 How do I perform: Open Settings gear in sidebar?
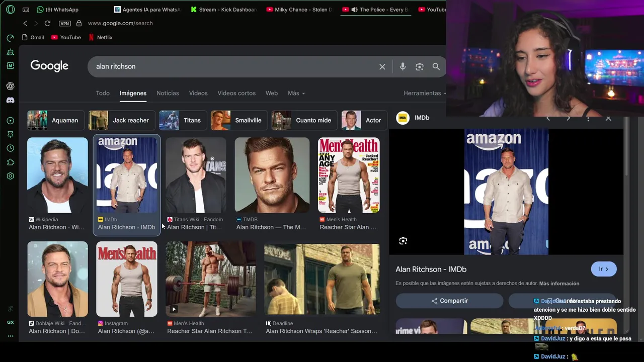tap(10, 176)
